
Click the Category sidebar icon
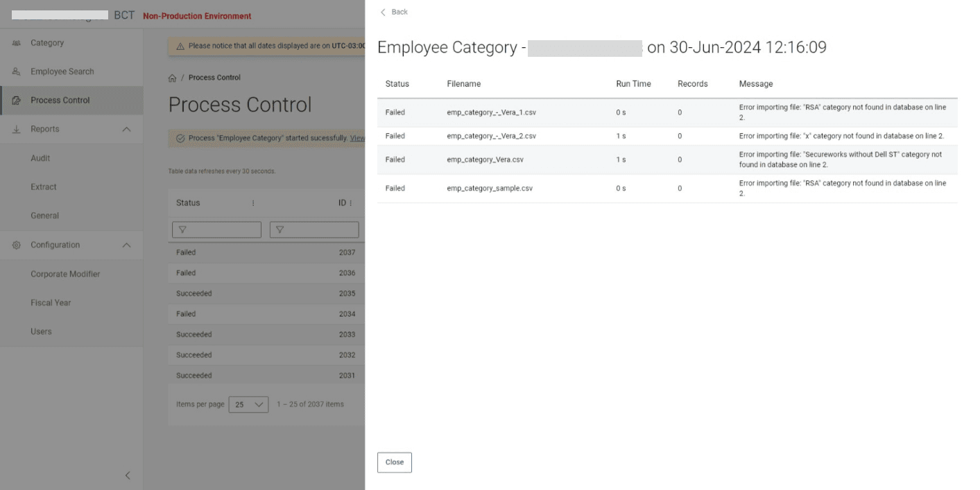tap(17, 43)
